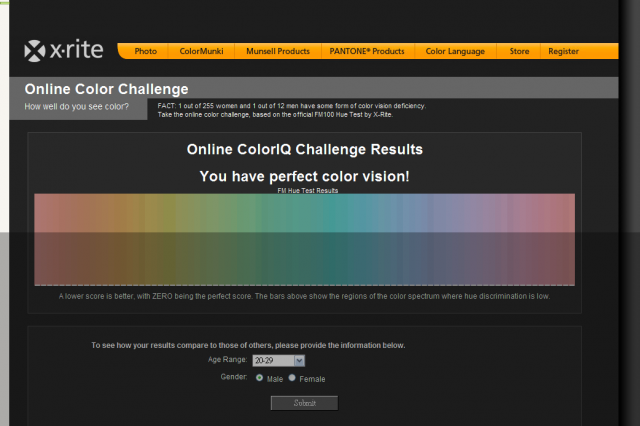Click the Age Range dropdown arrow
The width and height of the screenshot is (640, 426).
click(299, 360)
